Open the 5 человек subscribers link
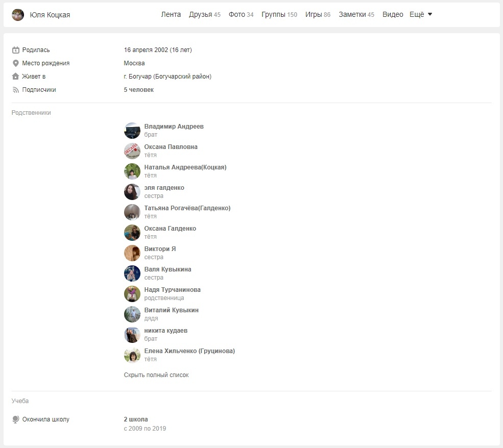 (x=139, y=90)
